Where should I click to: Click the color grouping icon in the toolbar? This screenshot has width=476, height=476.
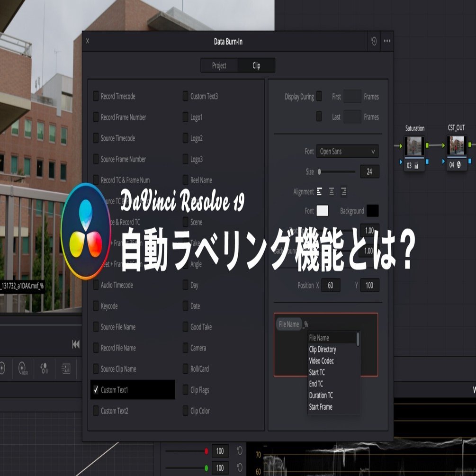(45, 369)
